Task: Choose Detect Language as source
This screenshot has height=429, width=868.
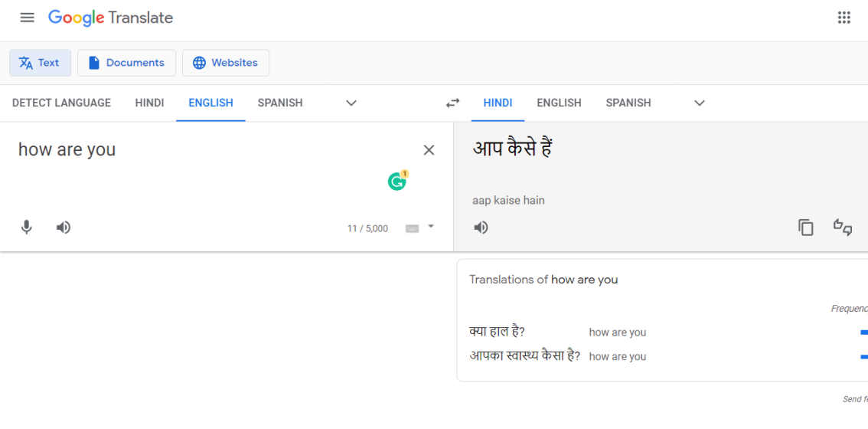Action: (61, 103)
